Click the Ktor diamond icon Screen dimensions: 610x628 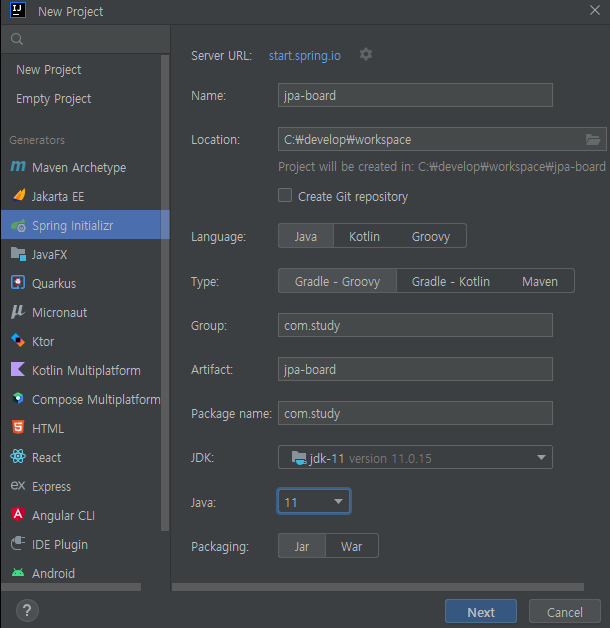click(18, 340)
